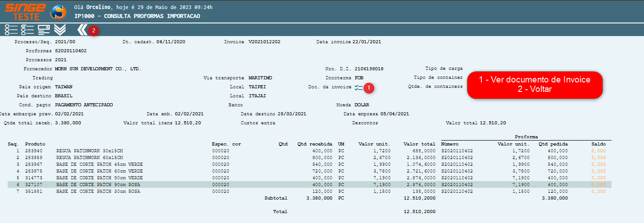This screenshot has width=644, height=223.
Task: Click the Subtotal label
Action: (275, 198)
